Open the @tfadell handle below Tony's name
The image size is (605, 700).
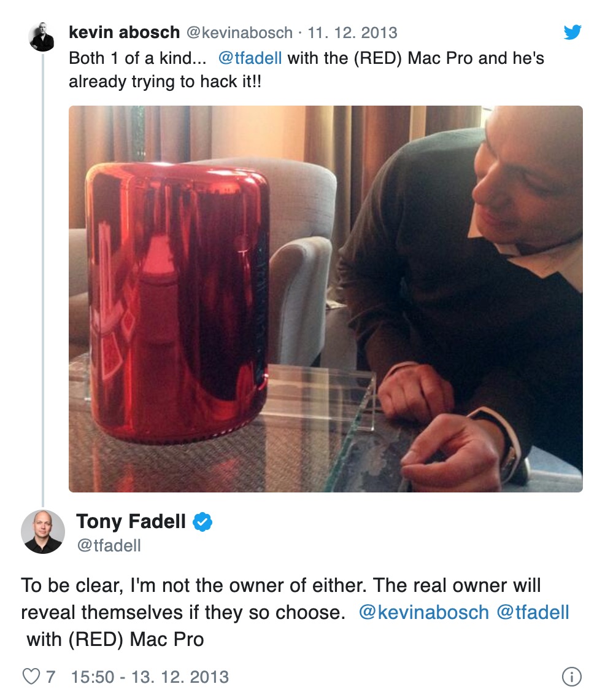[x=109, y=545]
